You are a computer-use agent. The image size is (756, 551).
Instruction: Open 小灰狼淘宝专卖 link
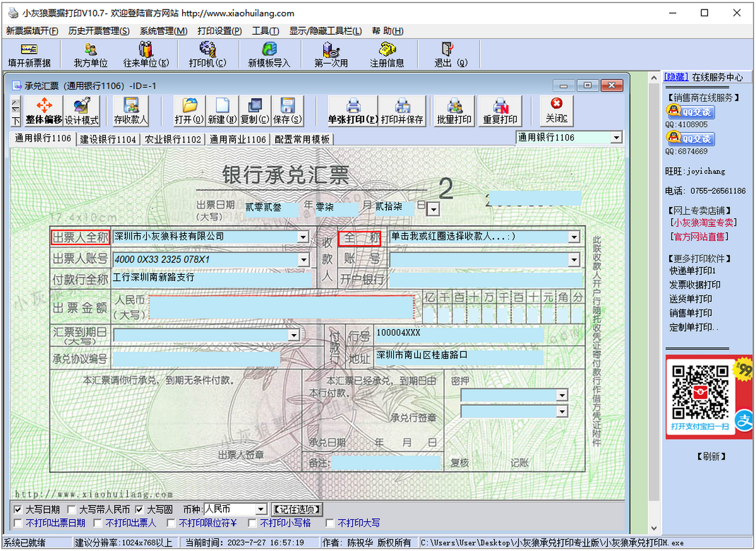pyautogui.click(x=704, y=222)
